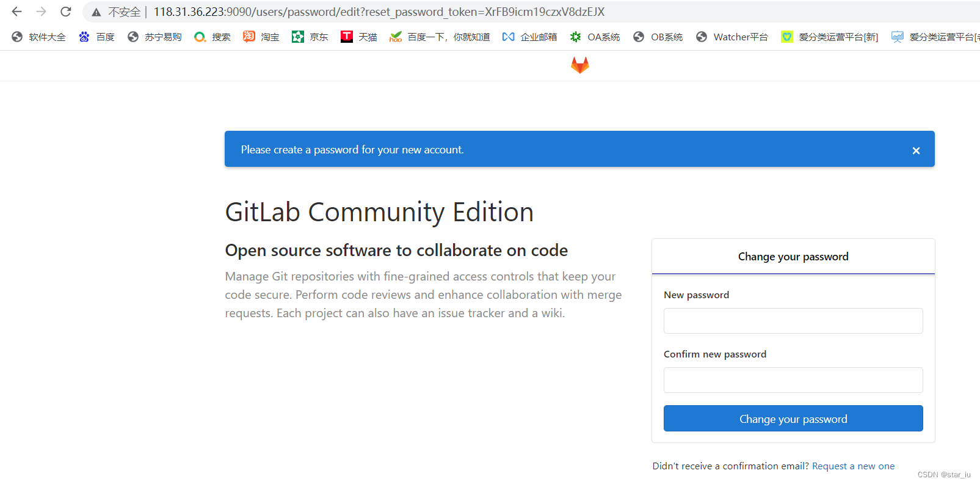Image resolution: width=980 pixels, height=484 pixels.
Task: Open the Watcher平台 bookmark
Action: [x=732, y=37]
